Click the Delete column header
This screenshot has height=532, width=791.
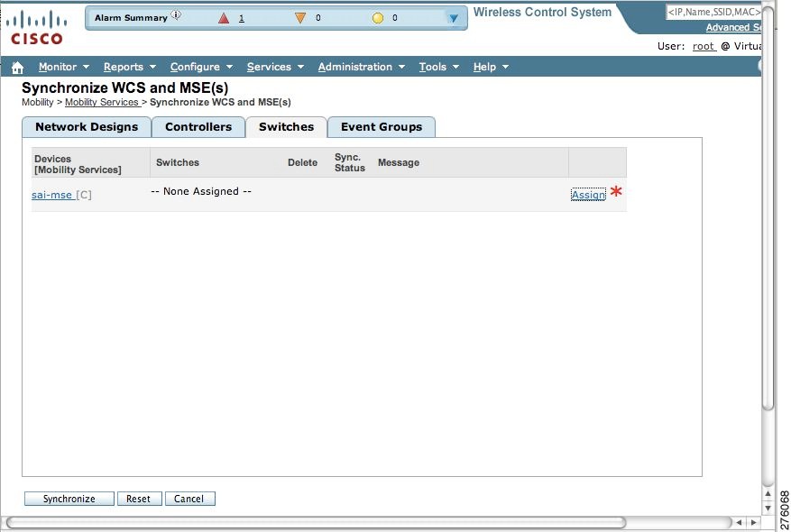click(303, 162)
